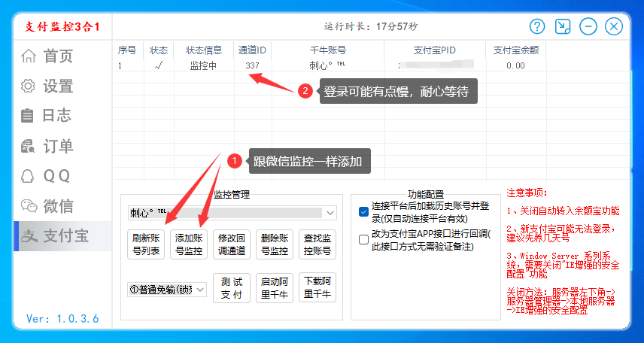This screenshot has height=343, width=644.
Task: Click the row number 1 cell
Action: [120, 65]
